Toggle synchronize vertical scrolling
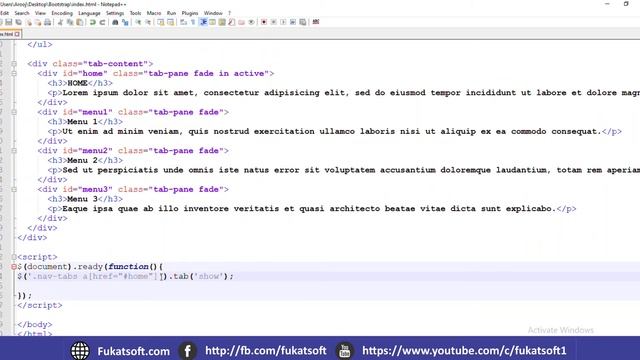 pyautogui.click(x=160, y=22)
